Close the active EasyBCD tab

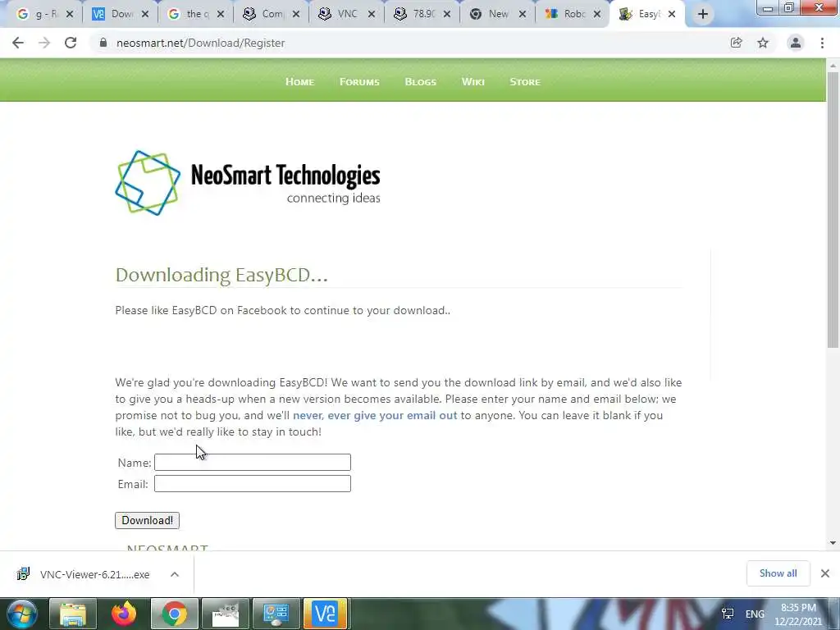click(672, 15)
